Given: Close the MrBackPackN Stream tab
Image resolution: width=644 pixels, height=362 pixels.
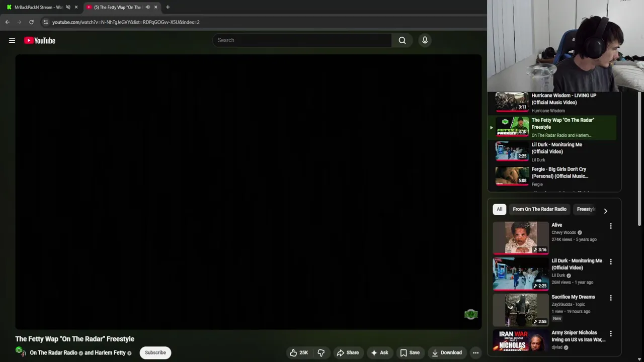Looking at the screenshot, I should [76, 7].
